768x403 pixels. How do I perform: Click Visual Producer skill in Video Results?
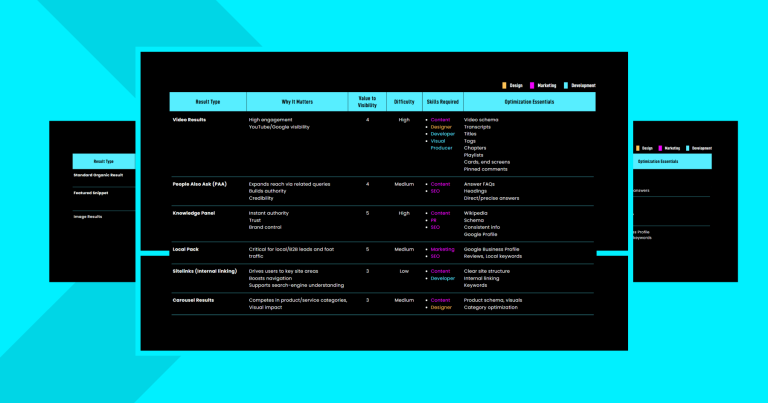click(441, 144)
